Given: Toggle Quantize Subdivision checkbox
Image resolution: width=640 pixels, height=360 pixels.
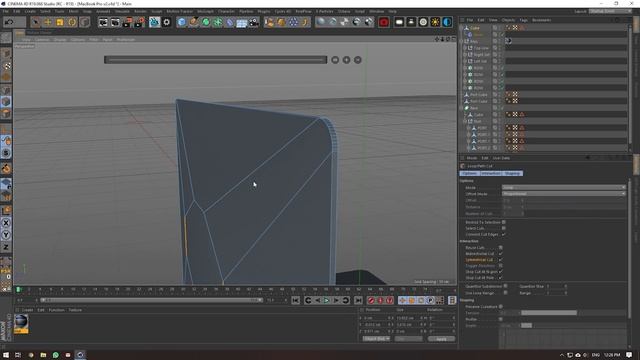Looking at the screenshot, I should [x=505, y=286].
